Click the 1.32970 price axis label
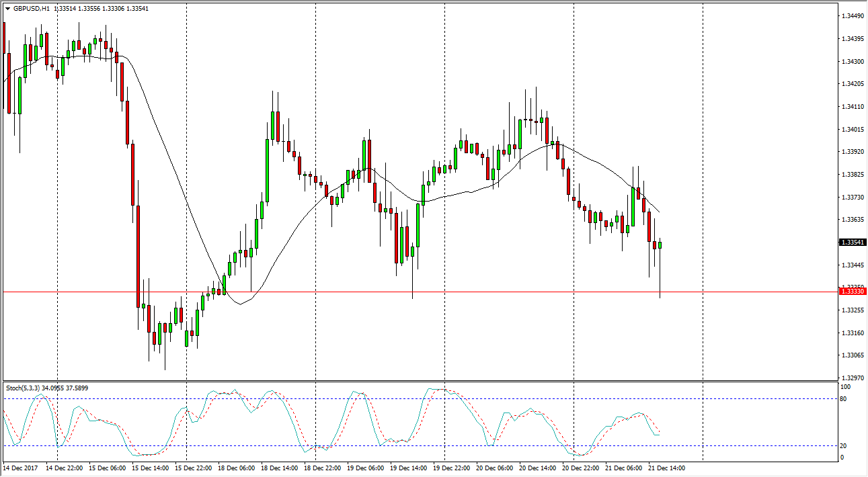 852,378
